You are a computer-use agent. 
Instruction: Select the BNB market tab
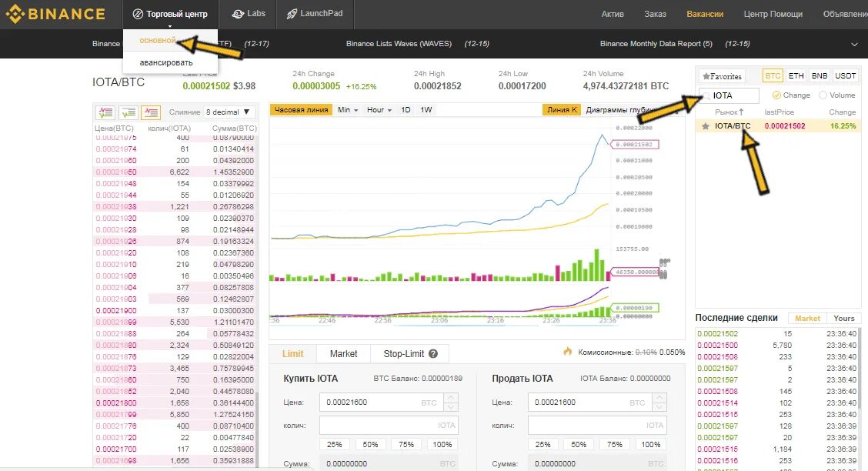tap(820, 76)
